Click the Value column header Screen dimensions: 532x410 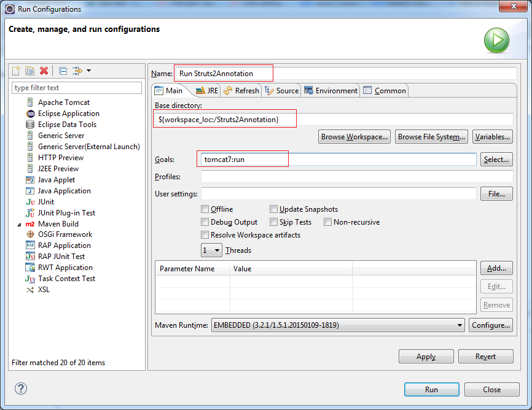coord(291,269)
